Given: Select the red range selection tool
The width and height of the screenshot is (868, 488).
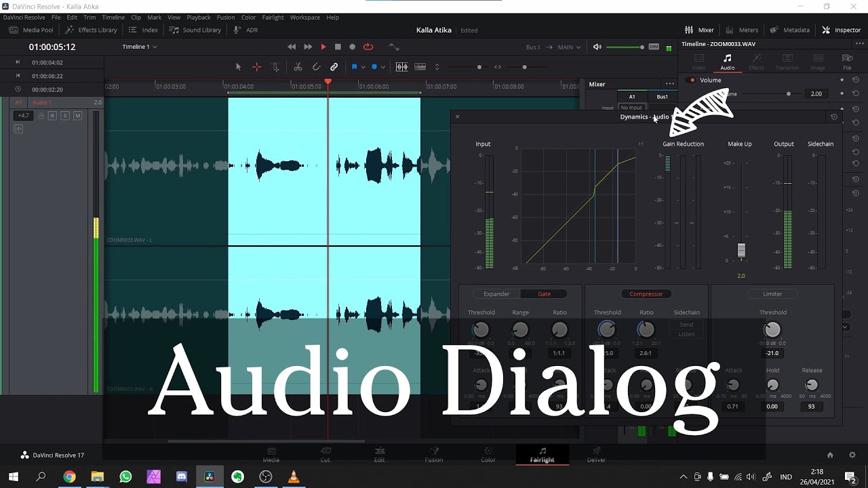Looking at the screenshot, I should click(256, 67).
